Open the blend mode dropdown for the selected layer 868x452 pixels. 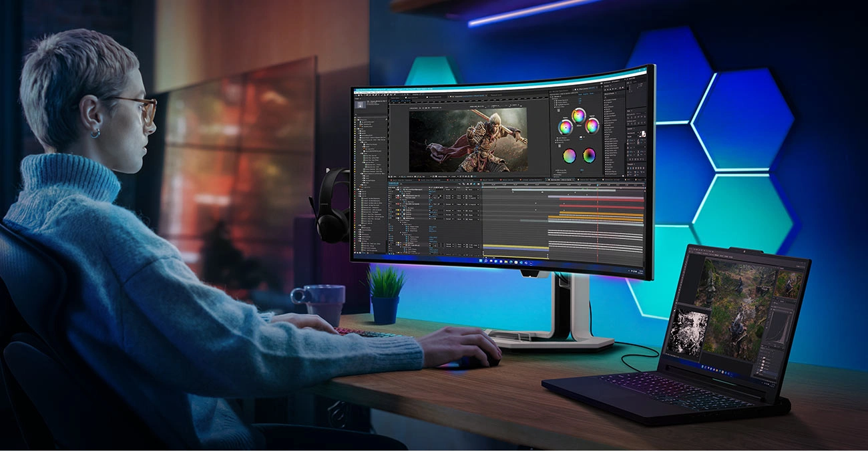(447, 190)
